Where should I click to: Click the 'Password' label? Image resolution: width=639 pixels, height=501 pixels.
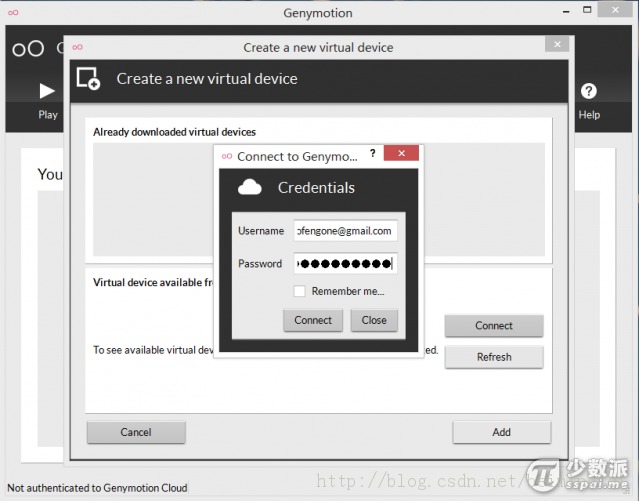260,264
